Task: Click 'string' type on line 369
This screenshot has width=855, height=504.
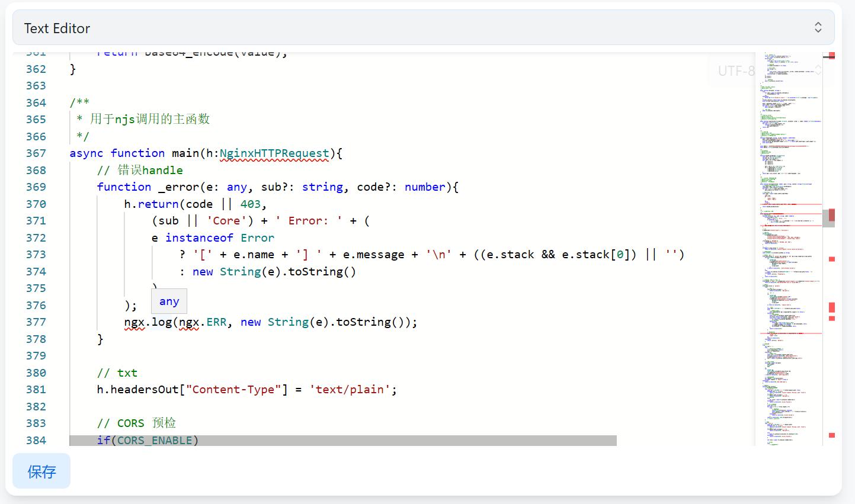Action: pos(322,187)
